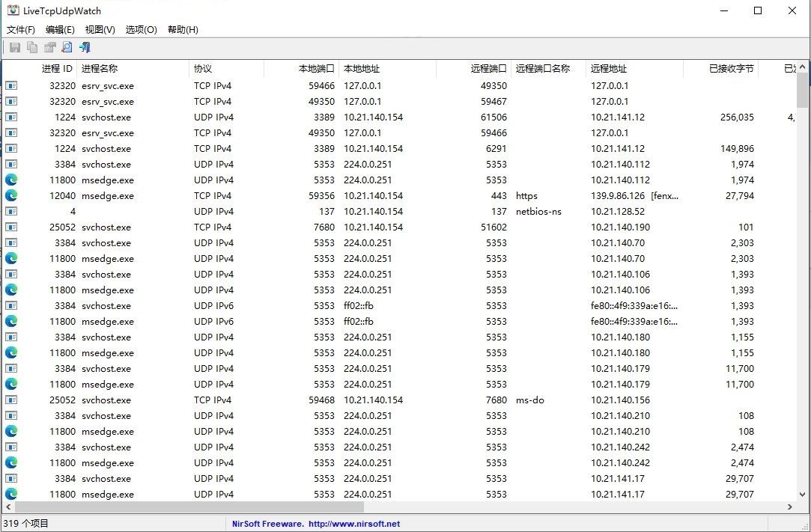Viewport: 811px width, 532px height.
Task: Open Properties via the toolbar icon
Action: coord(49,48)
